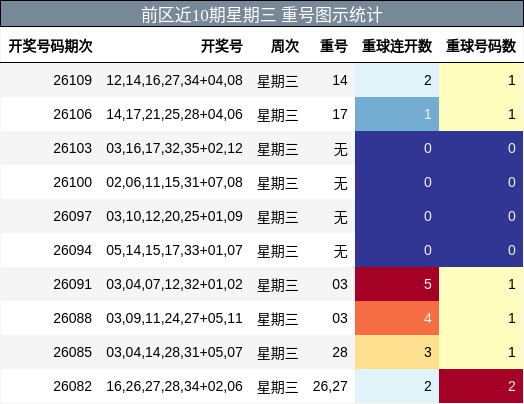Image resolution: width=524 pixels, height=404 pixels.
Task: Select issue number 26103
Action: tap(73, 148)
